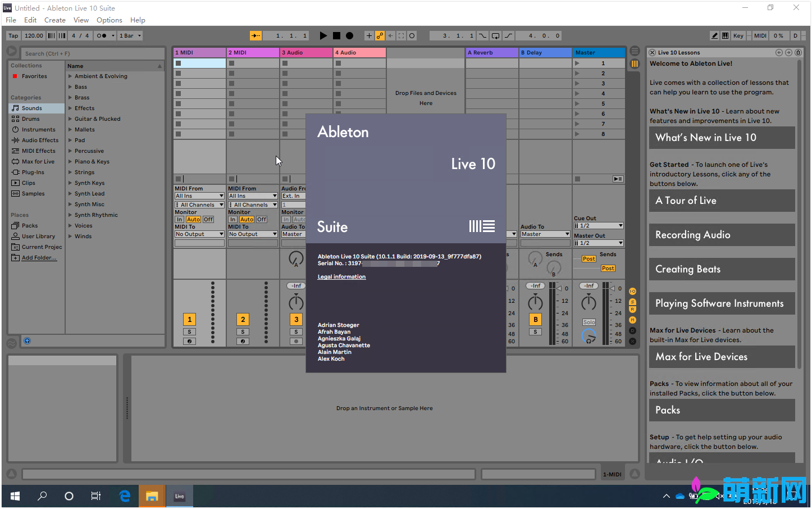Click Add Folder link in browser
812x509 pixels.
pos(39,257)
